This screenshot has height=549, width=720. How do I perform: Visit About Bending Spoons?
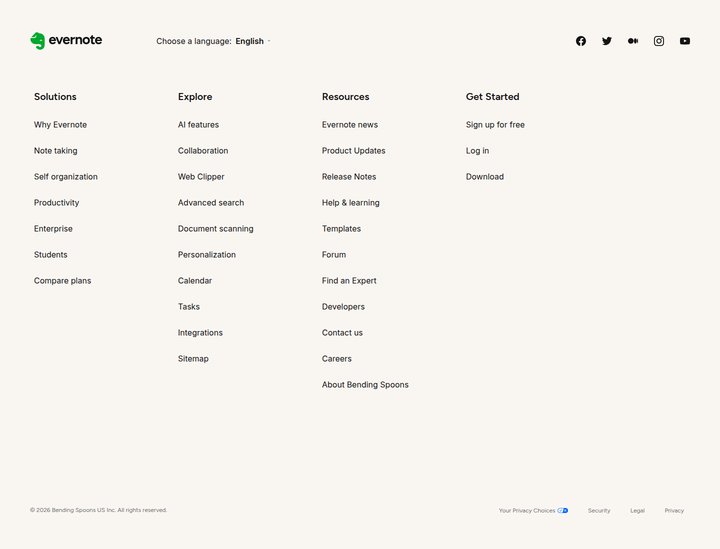(x=365, y=385)
